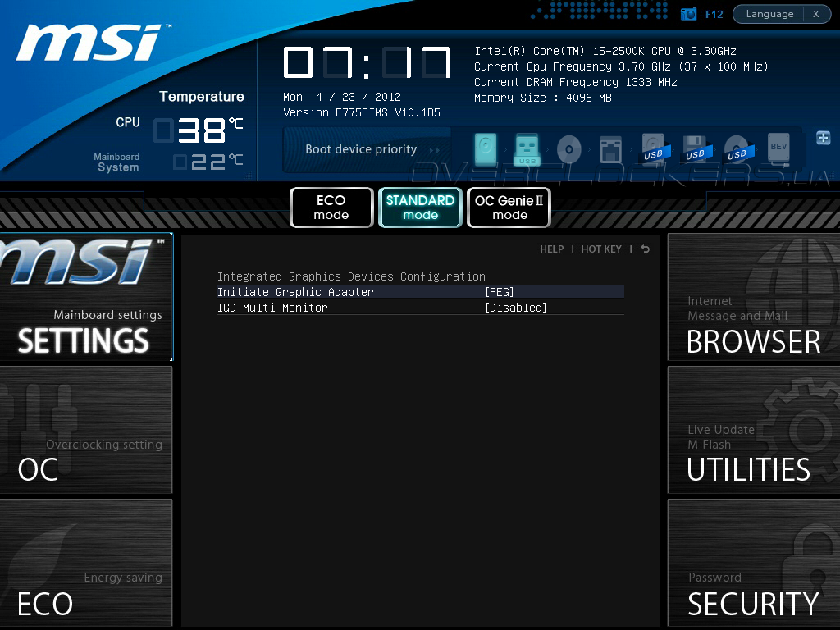Select the USB floppy boot icon
840x630 pixels.
[x=697, y=149]
